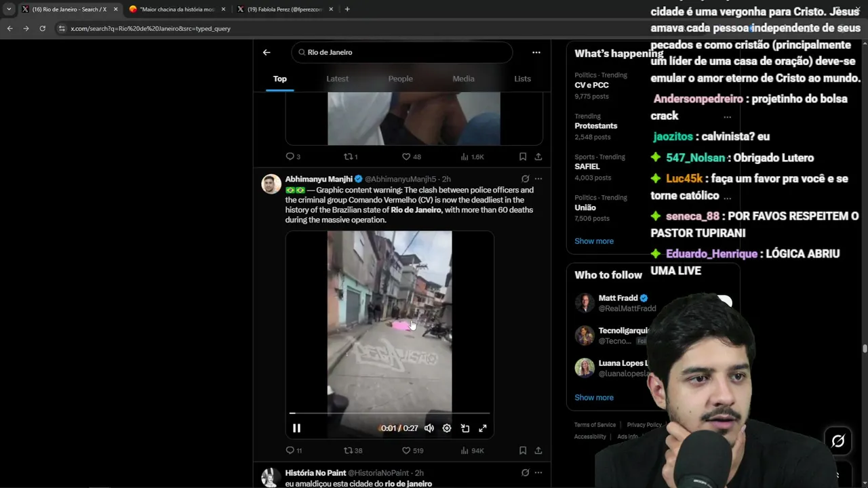The height and width of the screenshot is (488, 868).
Task: Expand the video to fullscreen
Action: (483, 428)
